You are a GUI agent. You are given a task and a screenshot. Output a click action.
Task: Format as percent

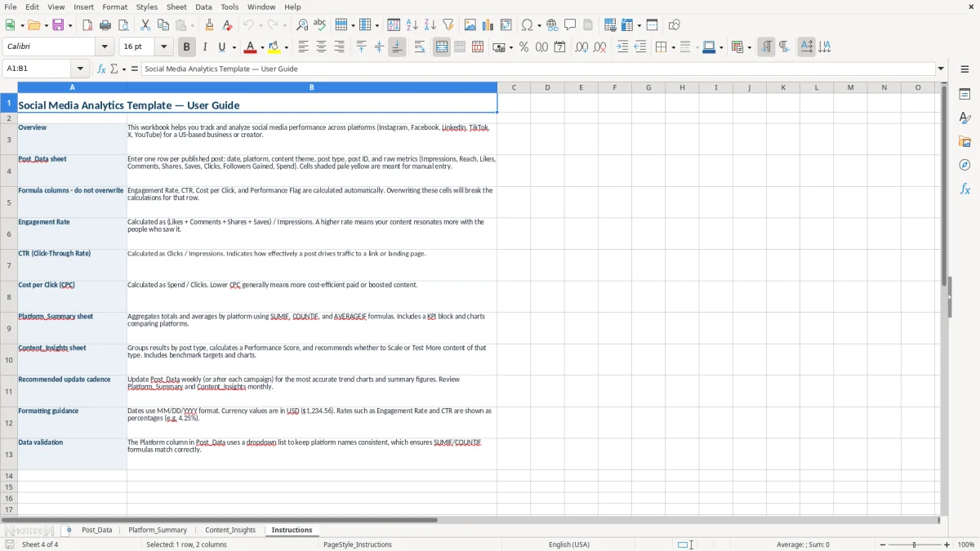pos(524,47)
